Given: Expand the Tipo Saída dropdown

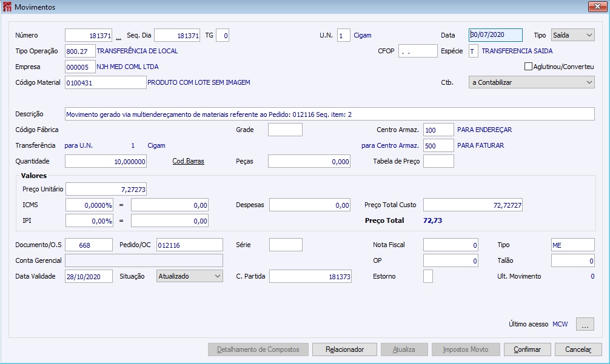Looking at the screenshot, I should pos(572,35).
